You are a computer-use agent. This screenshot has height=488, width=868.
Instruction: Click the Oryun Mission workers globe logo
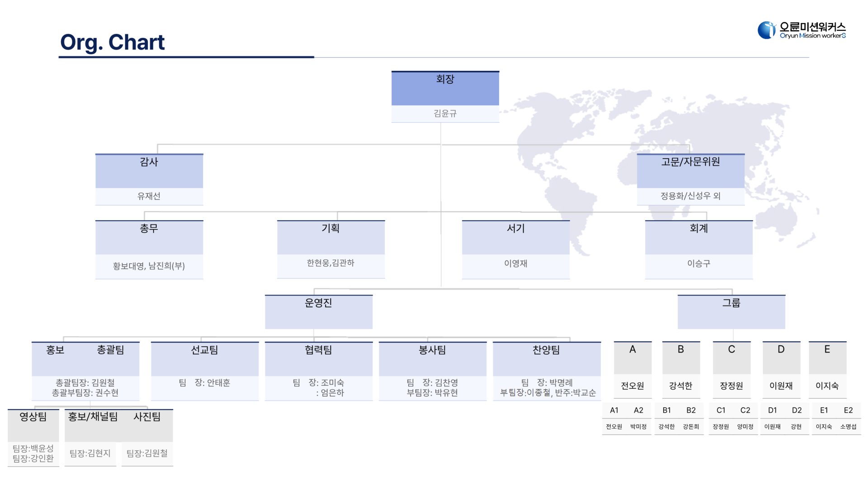(x=766, y=30)
